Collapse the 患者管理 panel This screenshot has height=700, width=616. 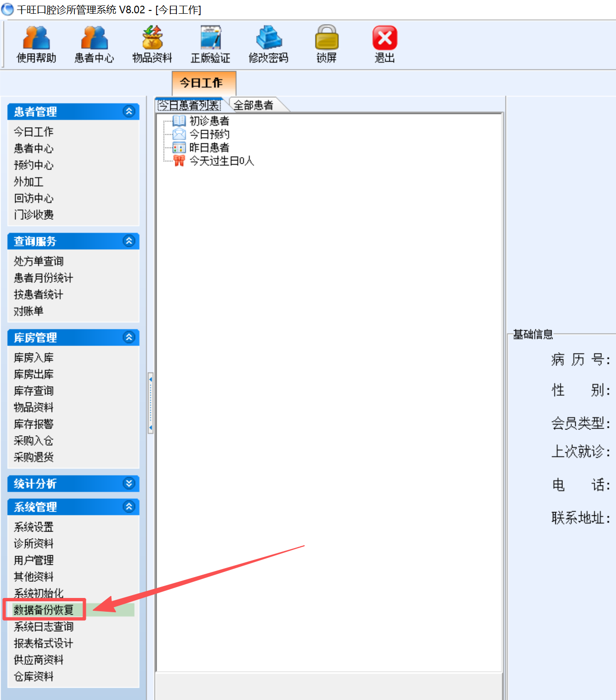tap(129, 112)
